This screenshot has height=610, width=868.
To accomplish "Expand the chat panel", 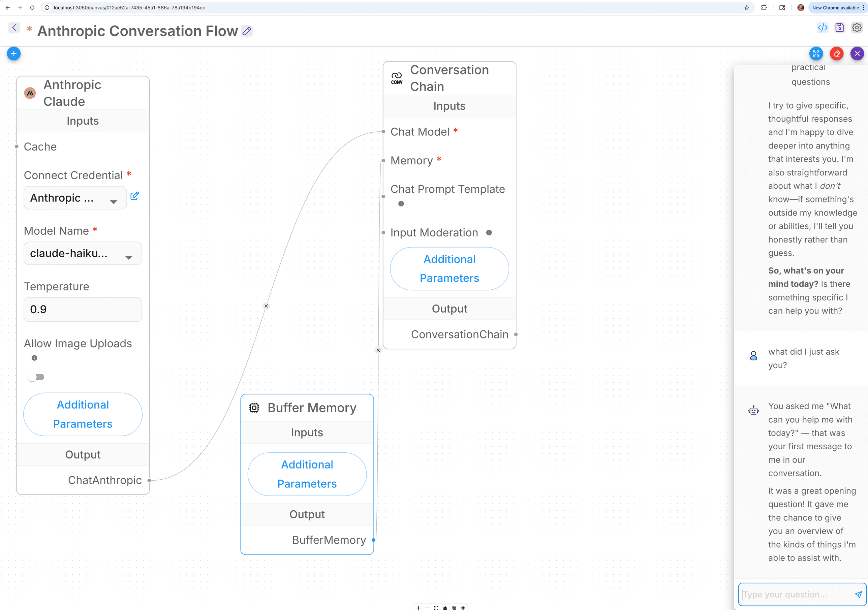I will [x=816, y=54].
